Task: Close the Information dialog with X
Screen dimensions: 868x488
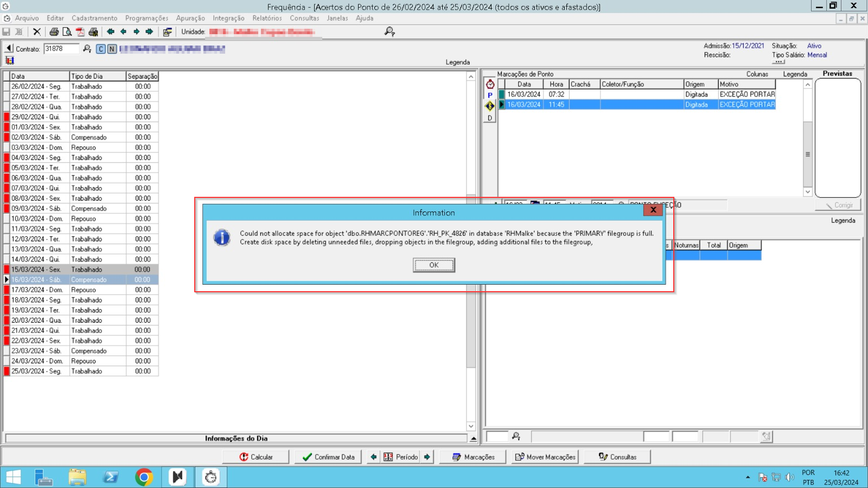Action: (x=653, y=210)
